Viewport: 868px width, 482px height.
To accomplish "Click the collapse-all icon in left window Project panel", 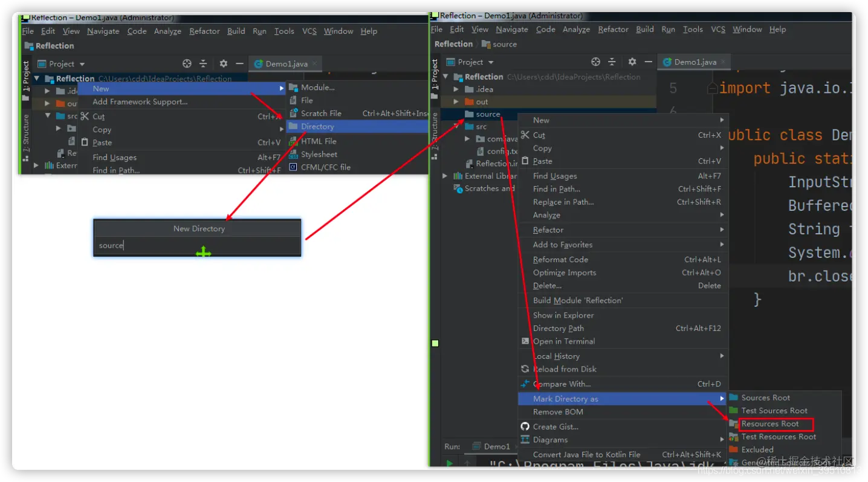I will click(x=203, y=63).
